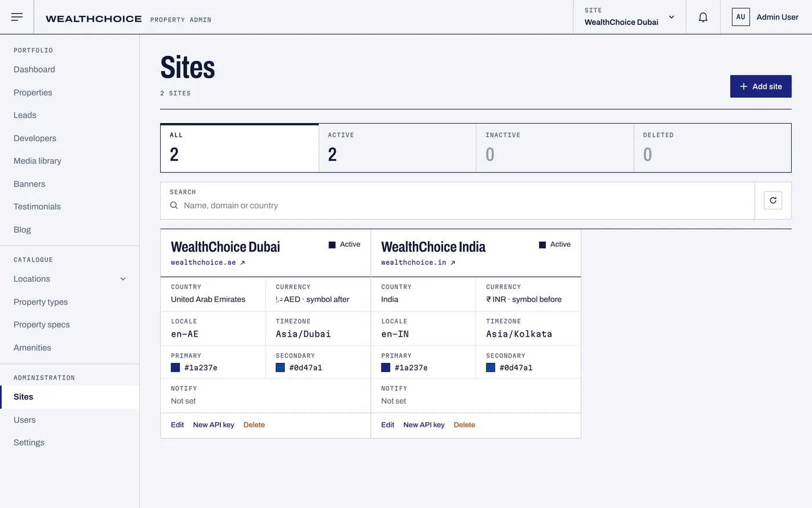Click the Asia/Dubai timezone value
Image resolution: width=812 pixels, height=508 pixels.
click(303, 334)
